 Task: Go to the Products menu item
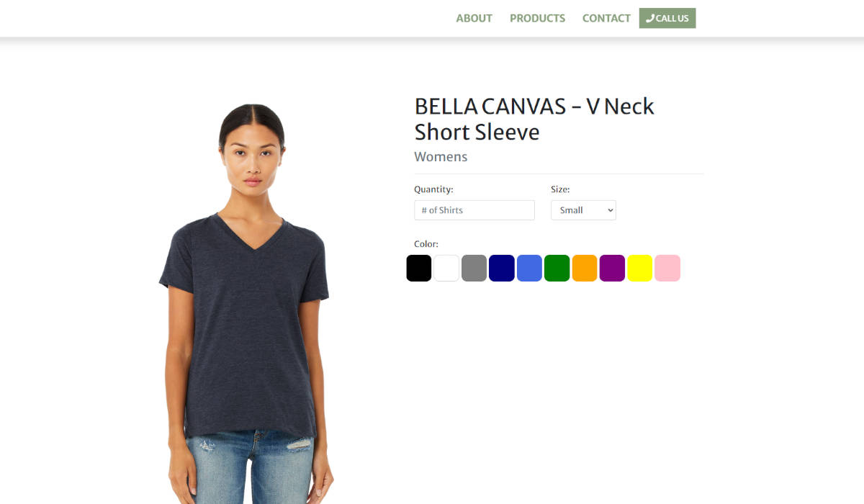click(x=537, y=18)
